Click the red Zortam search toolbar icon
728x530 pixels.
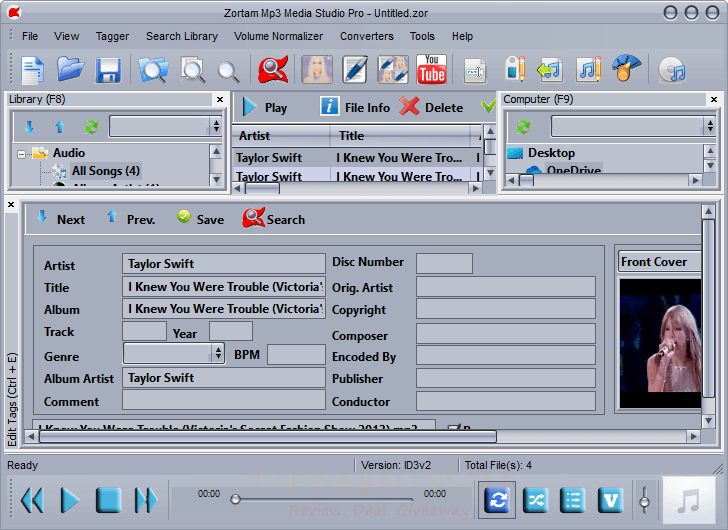(273, 70)
